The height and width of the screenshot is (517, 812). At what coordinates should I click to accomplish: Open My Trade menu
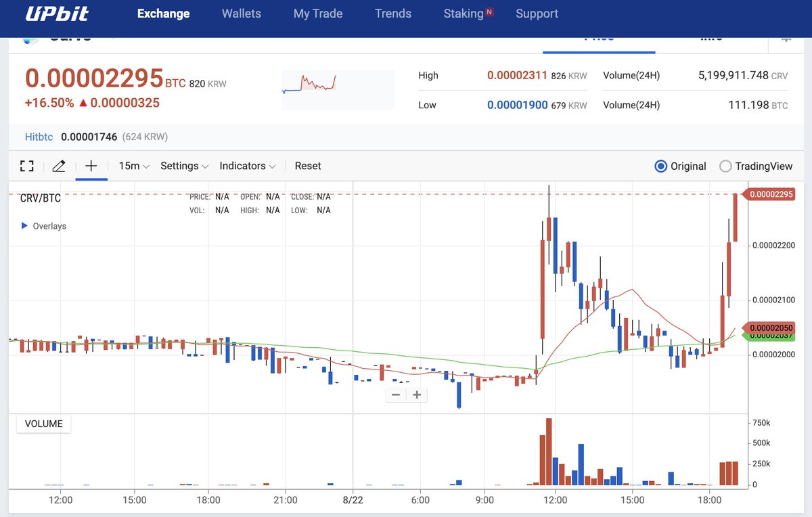[x=318, y=14]
